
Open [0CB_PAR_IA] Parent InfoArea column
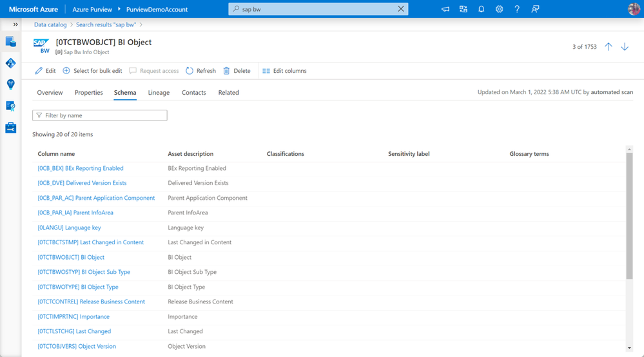75,213
